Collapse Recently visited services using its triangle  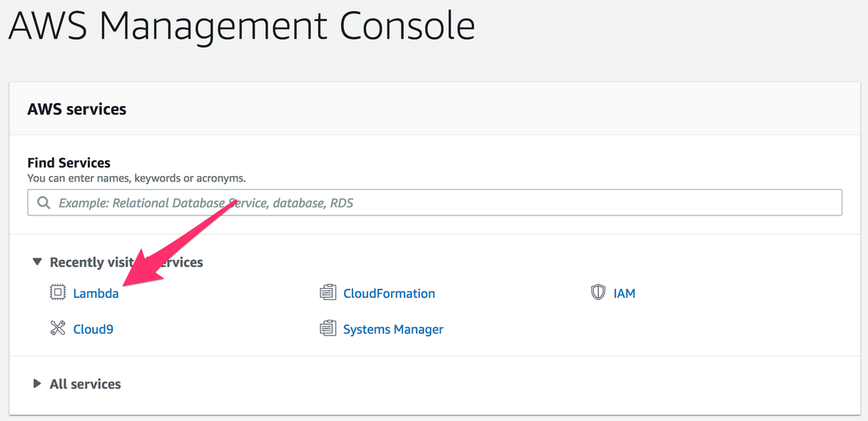(x=36, y=262)
